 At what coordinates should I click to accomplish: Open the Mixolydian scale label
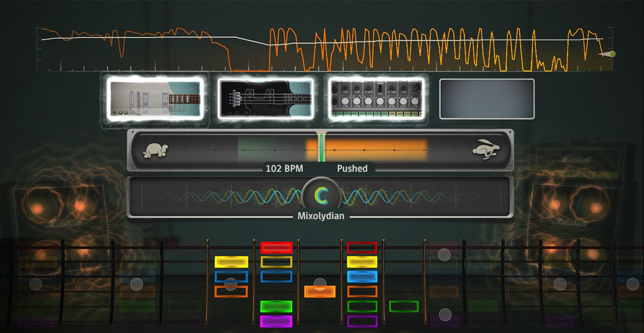[320, 217]
